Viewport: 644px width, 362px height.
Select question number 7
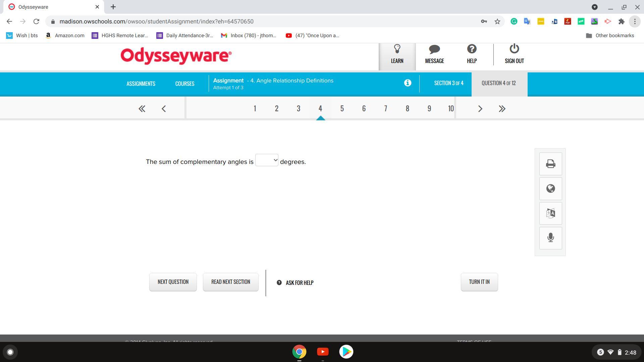pyautogui.click(x=385, y=109)
